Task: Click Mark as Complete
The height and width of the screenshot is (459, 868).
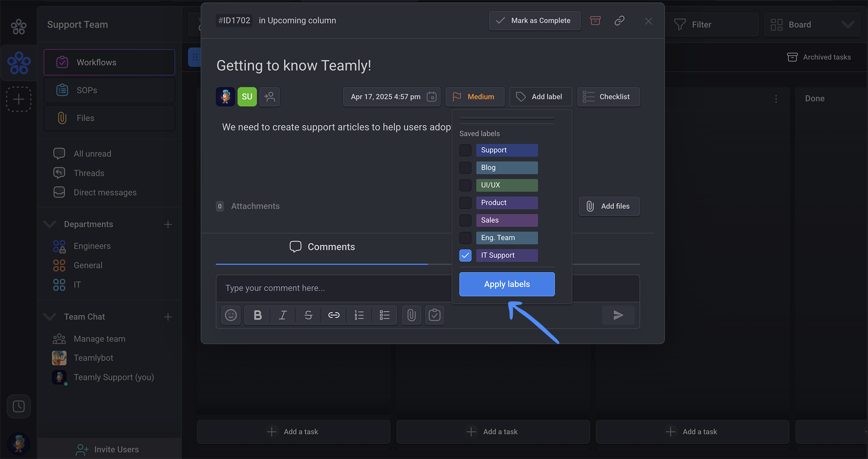Action: point(534,21)
